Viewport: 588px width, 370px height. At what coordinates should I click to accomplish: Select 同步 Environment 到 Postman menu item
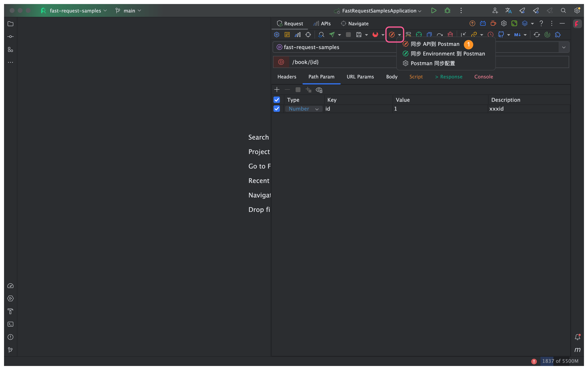click(447, 54)
